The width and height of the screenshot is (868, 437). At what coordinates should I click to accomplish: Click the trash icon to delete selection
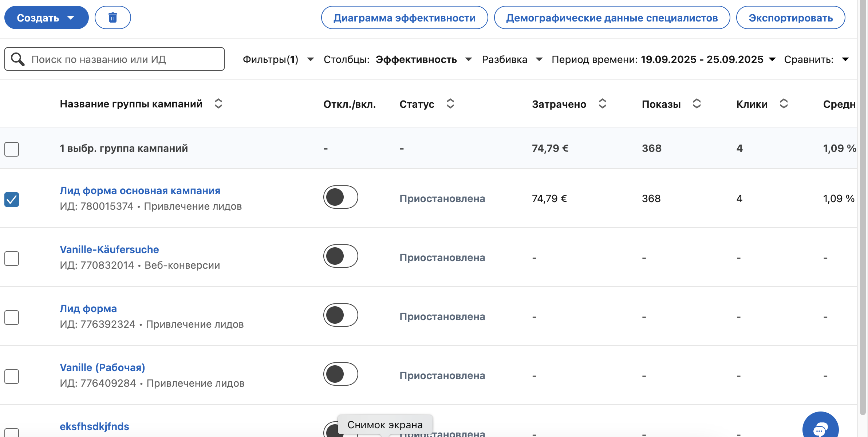coord(113,17)
